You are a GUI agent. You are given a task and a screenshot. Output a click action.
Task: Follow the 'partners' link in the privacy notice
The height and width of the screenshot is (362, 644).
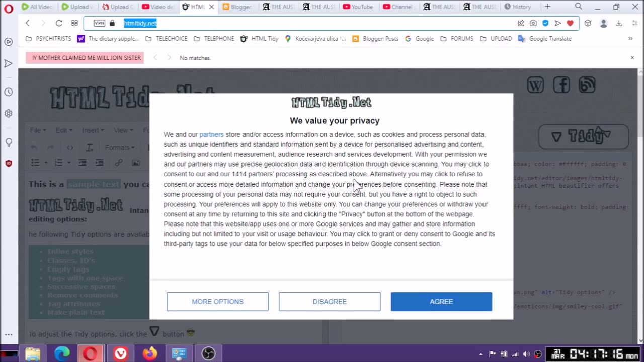coord(211,134)
